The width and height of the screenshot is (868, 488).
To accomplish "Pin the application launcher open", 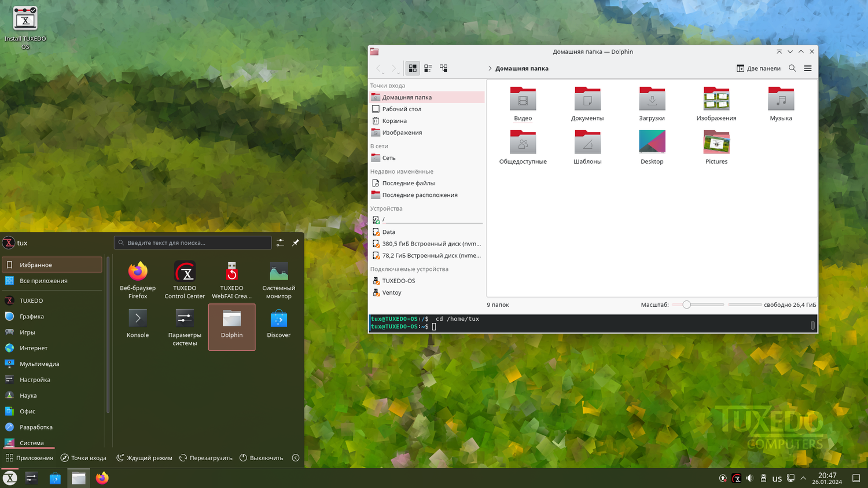I will 296,243.
